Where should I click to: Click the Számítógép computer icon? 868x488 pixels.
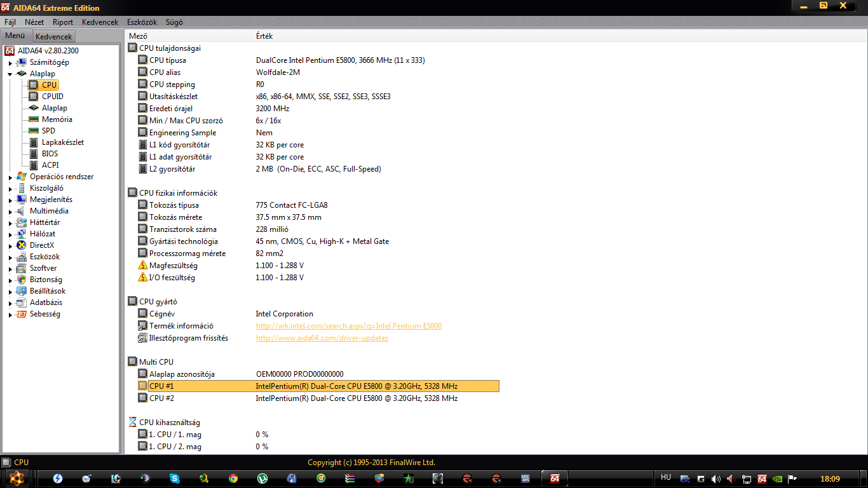(x=22, y=62)
